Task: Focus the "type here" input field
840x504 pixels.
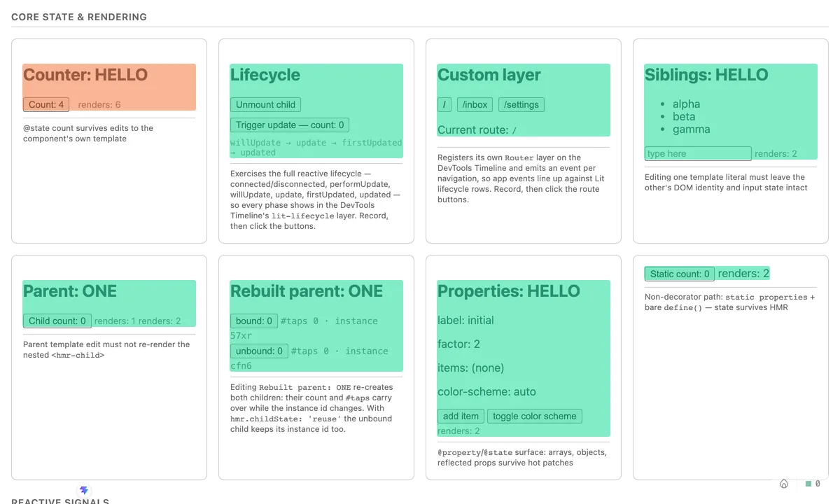Action: 698,153
